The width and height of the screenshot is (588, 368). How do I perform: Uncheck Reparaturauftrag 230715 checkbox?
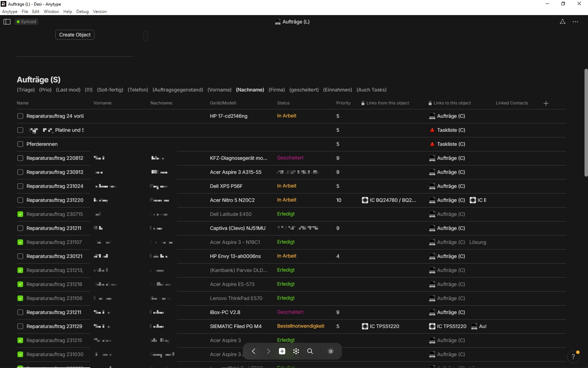(20, 214)
